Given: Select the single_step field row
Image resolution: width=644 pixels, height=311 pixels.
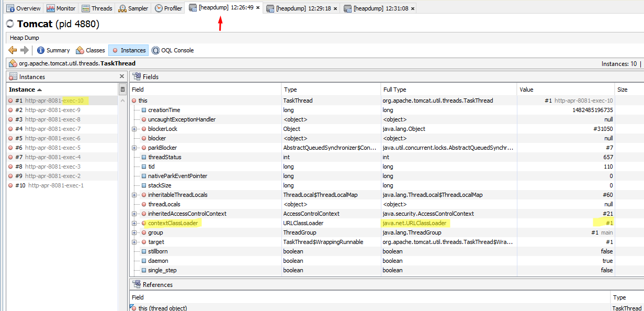Looking at the screenshot, I should pyautogui.click(x=387, y=270).
